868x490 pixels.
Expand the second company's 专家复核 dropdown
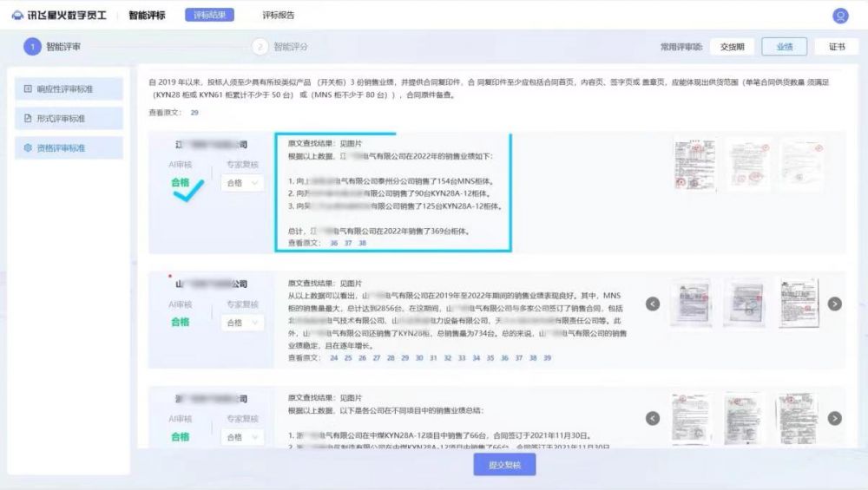pos(242,323)
